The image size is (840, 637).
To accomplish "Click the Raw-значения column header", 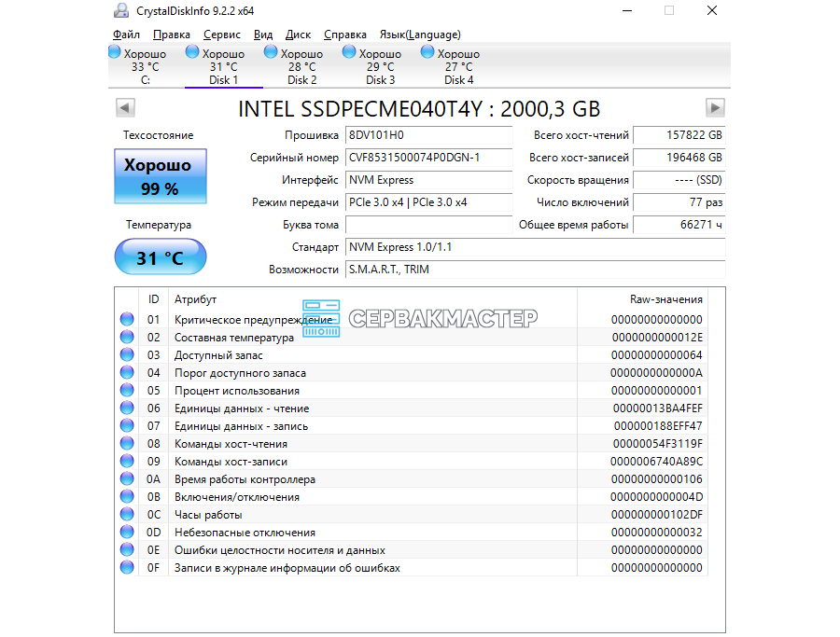I will click(642, 299).
